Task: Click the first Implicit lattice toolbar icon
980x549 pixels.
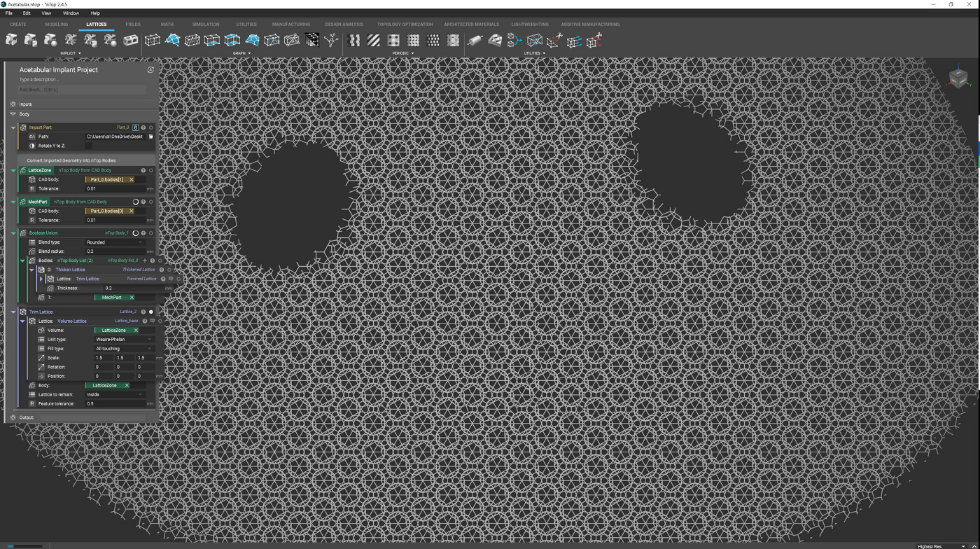Action: 11,41
